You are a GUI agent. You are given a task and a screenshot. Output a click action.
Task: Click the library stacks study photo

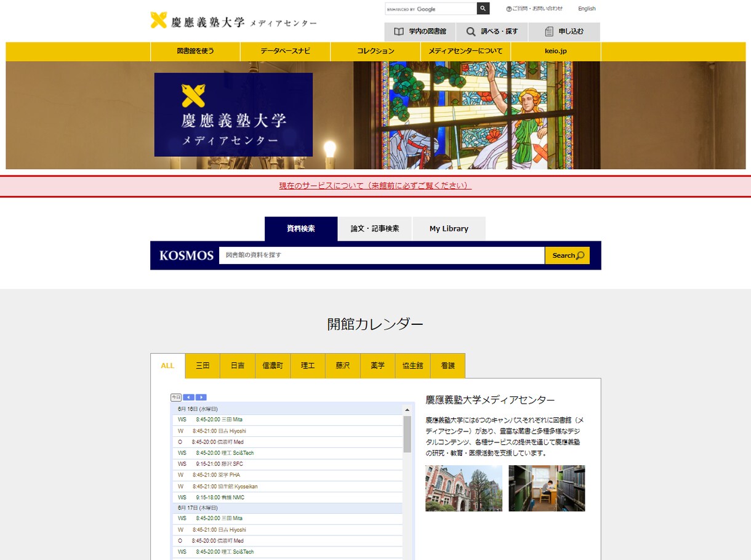pyautogui.click(x=547, y=488)
